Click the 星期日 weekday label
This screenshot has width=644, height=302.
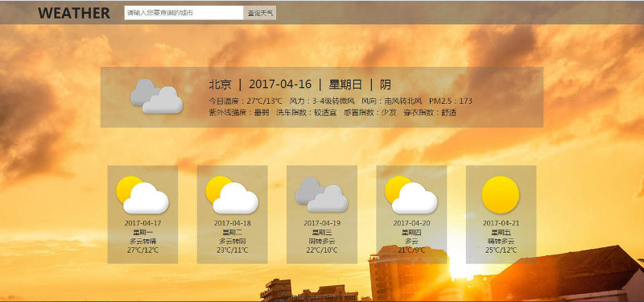(x=345, y=85)
